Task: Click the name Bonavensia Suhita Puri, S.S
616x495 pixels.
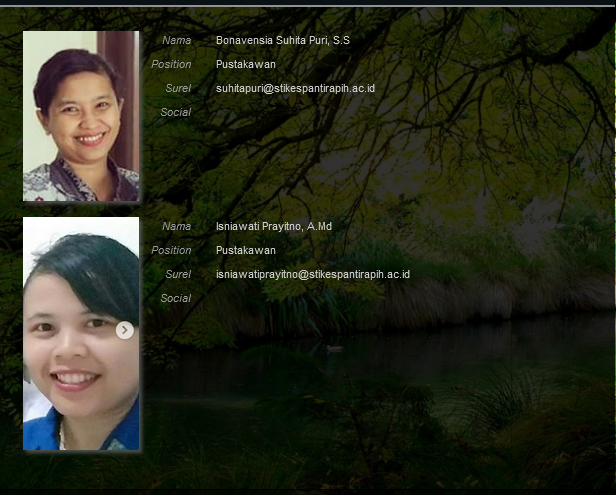Action: pyautogui.click(x=282, y=41)
